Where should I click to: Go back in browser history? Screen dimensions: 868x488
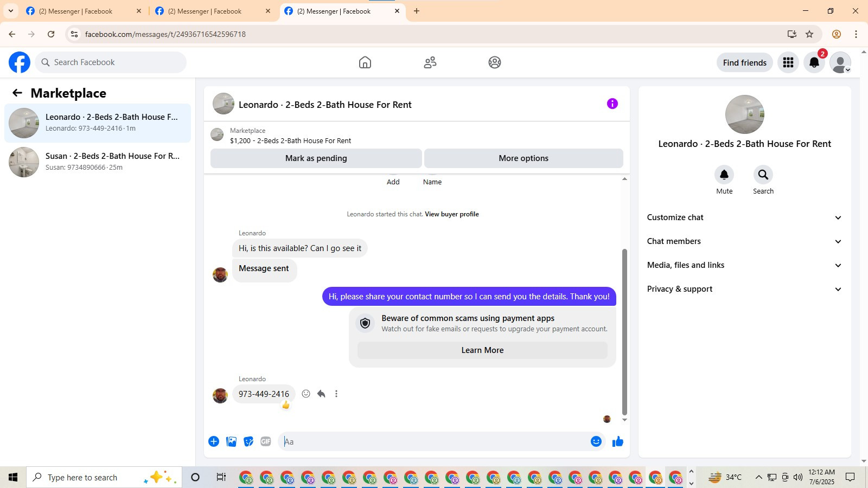(x=12, y=34)
